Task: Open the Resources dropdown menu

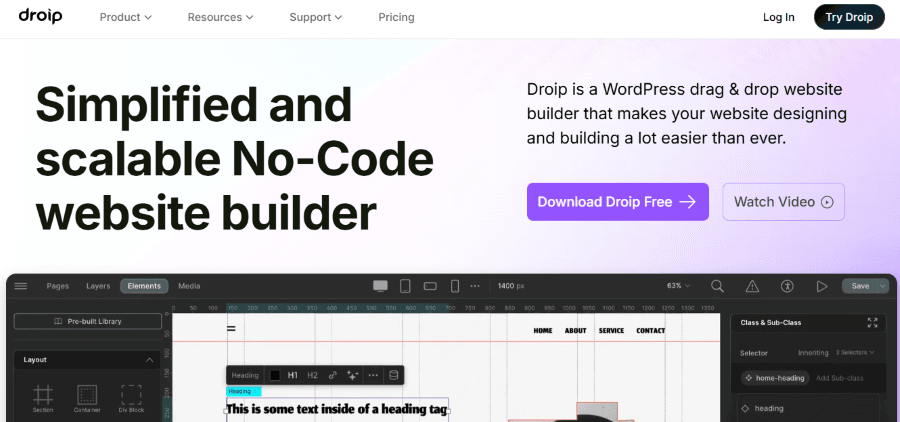Action: [x=220, y=17]
